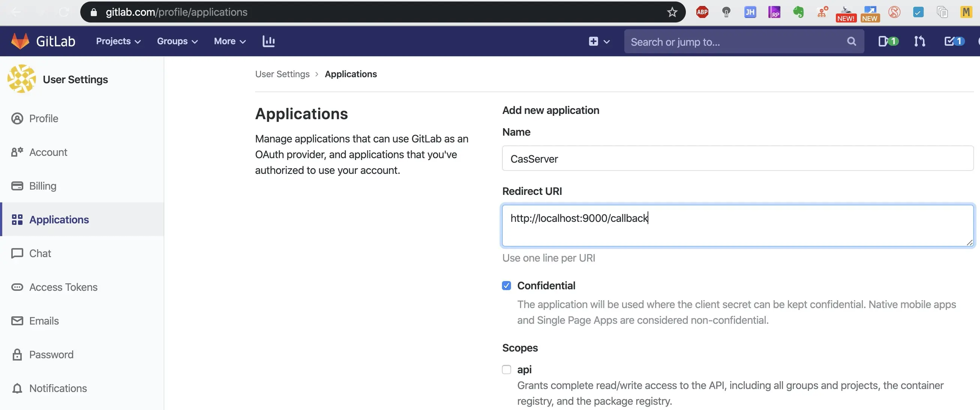Click the search magnifier icon
The height and width of the screenshot is (410, 980).
(x=851, y=42)
